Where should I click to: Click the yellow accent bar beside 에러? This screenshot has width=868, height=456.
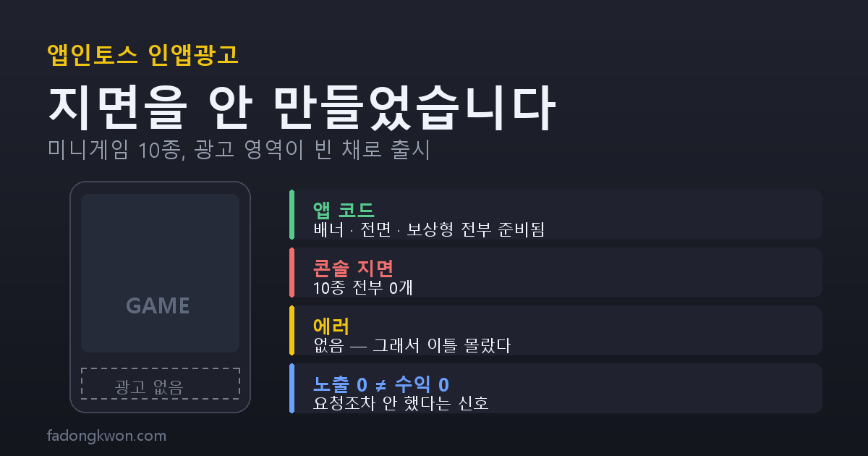click(x=292, y=331)
